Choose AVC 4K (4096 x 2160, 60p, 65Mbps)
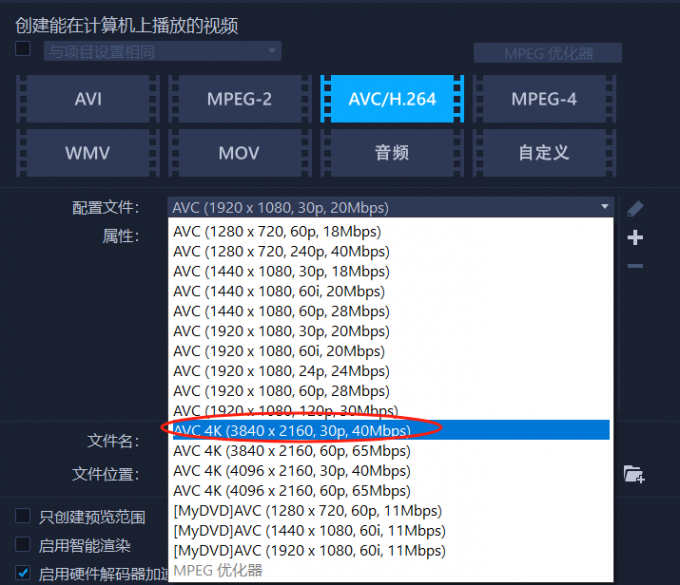The height and width of the screenshot is (585, 680). [391, 491]
